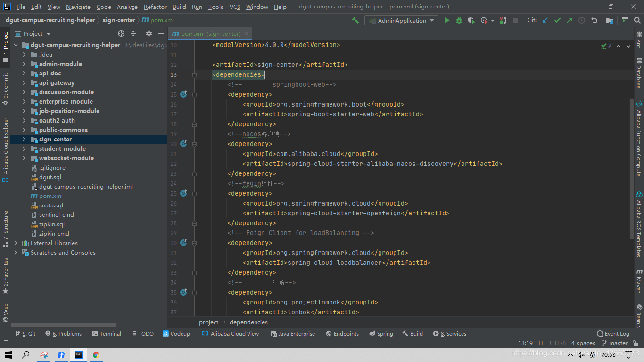Image resolution: width=644 pixels, height=362 pixels.
Task: Open the Refactor menu
Action: [155, 7]
